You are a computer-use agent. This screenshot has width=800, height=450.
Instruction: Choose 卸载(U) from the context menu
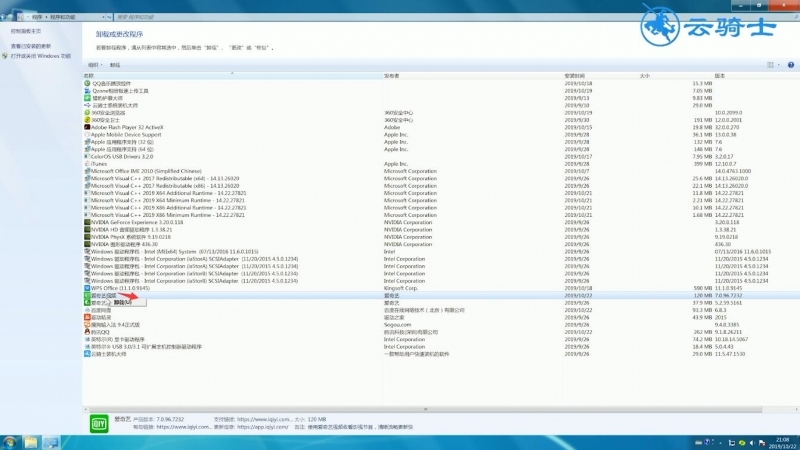point(126,303)
